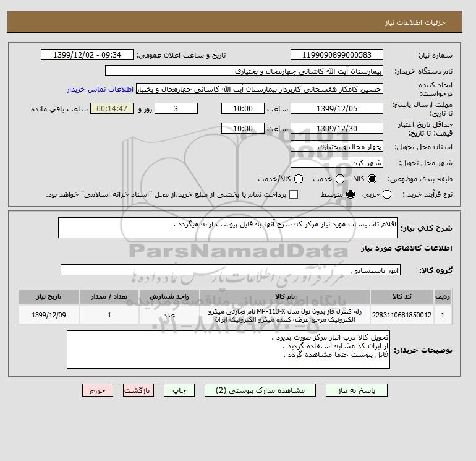Select the جزیی purchase type radio
Viewport: 476px width, 461px height.
tap(387, 194)
